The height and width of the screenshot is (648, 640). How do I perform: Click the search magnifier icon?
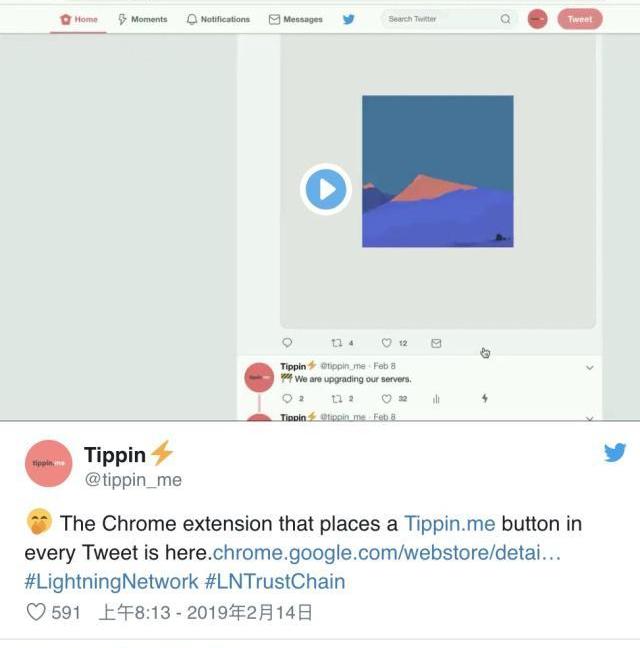(505, 19)
